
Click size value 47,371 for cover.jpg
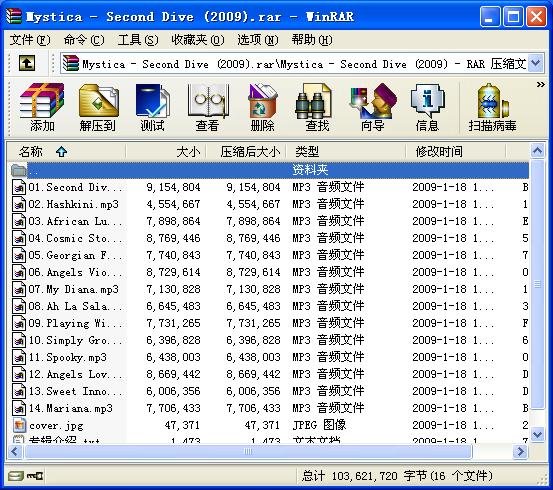click(x=182, y=425)
